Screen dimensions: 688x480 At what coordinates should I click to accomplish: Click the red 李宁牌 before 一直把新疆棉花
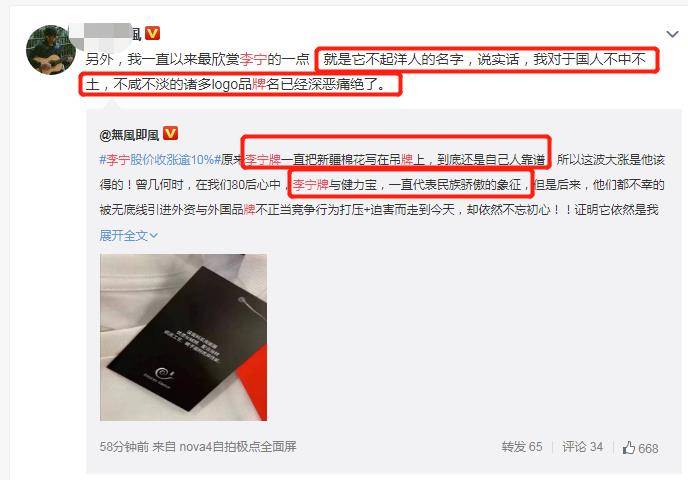(x=263, y=160)
